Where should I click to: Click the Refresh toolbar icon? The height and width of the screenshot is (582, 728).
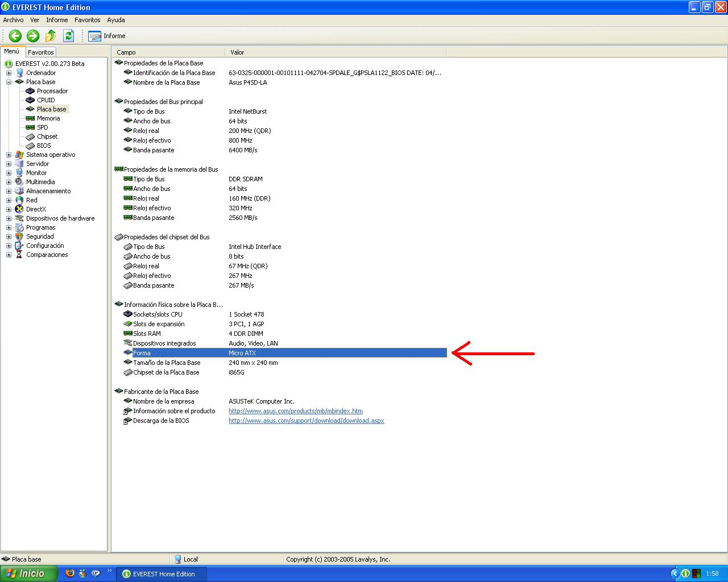pyautogui.click(x=68, y=36)
